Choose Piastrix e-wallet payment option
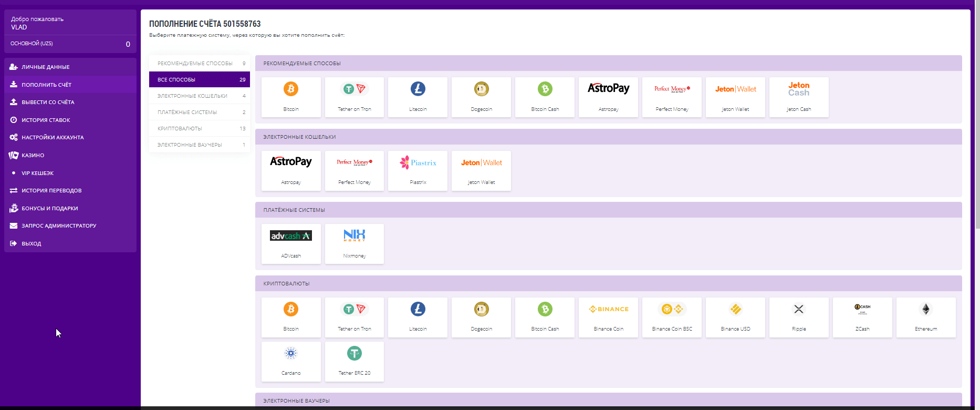 click(418, 170)
